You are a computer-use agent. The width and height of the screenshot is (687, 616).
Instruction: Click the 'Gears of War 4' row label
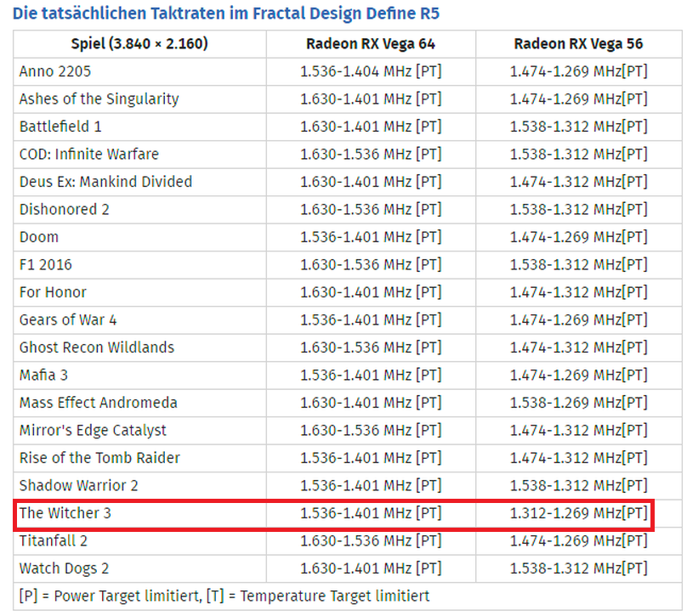68,319
